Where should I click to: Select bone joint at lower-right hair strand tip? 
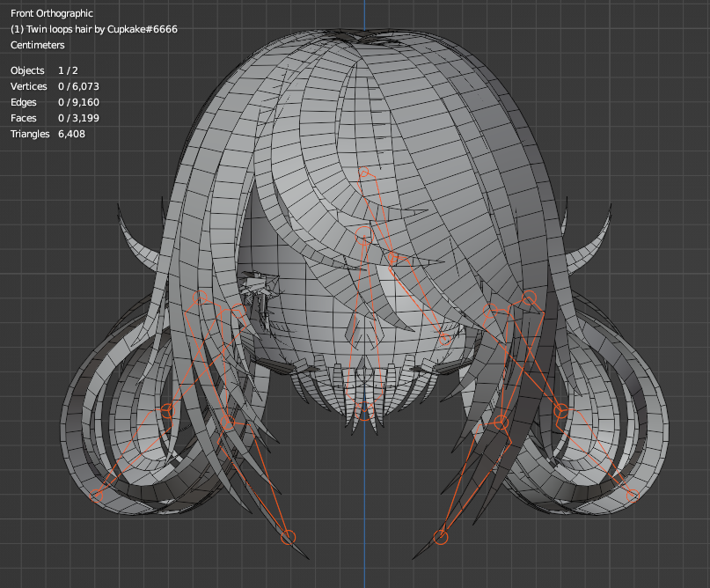tap(441, 537)
